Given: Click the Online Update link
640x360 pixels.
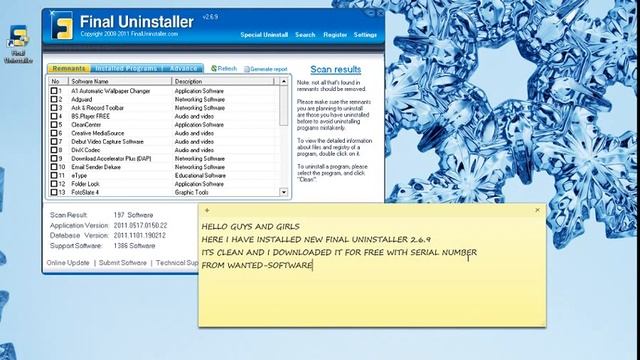Looking at the screenshot, I should (x=68, y=263).
